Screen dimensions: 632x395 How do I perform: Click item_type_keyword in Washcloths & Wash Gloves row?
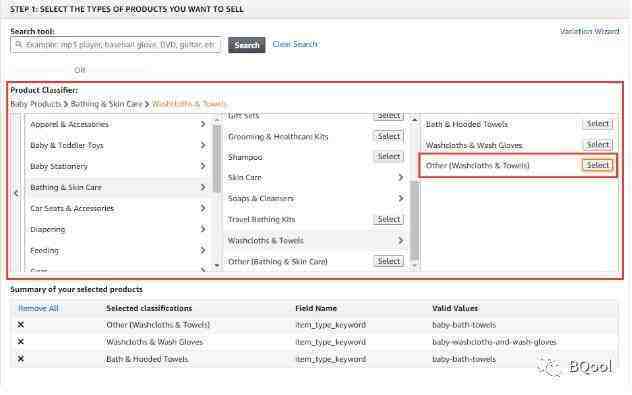point(331,342)
